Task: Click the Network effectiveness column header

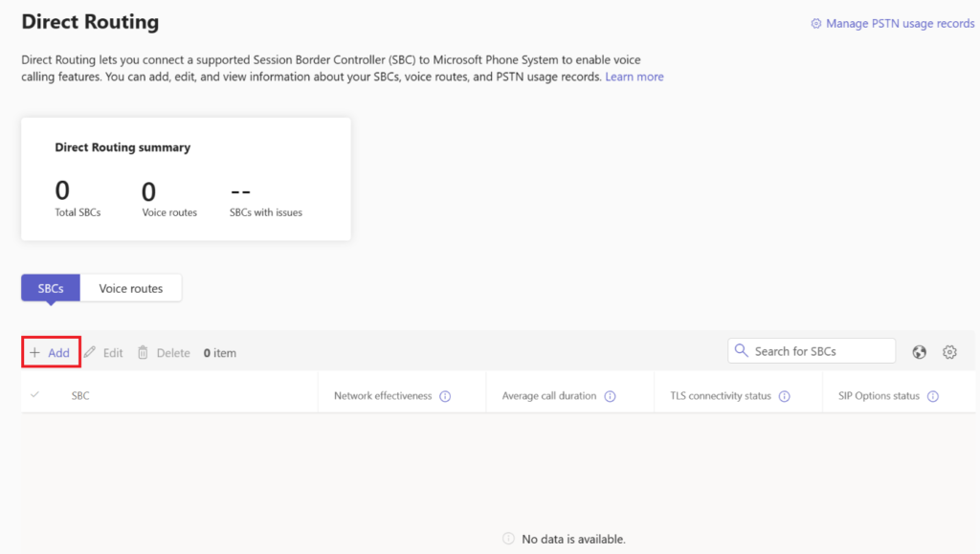Action: pos(383,396)
